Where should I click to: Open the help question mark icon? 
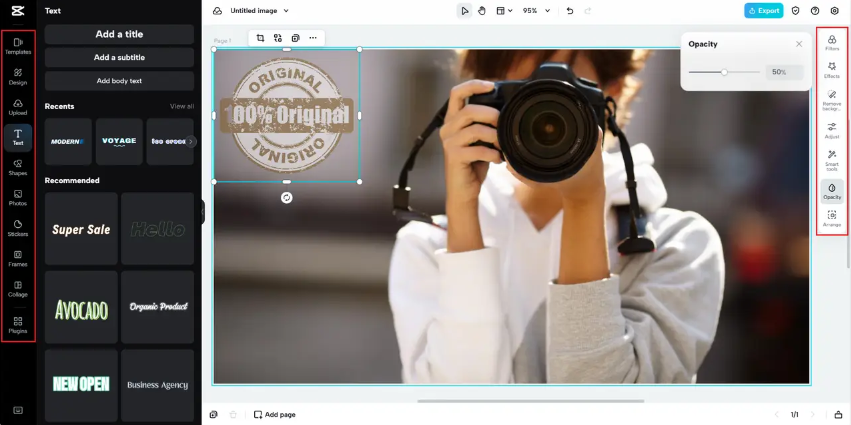tap(815, 11)
